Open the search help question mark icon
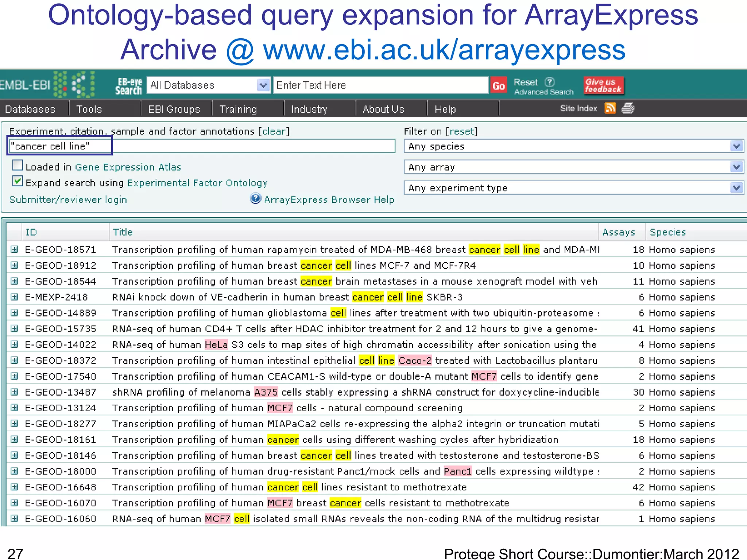The width and height of the screenshot is (747, 560). [550, 82]
